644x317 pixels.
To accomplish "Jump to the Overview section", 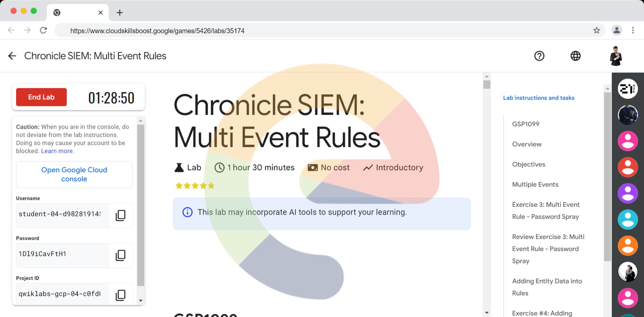I will tap(527, 144).
